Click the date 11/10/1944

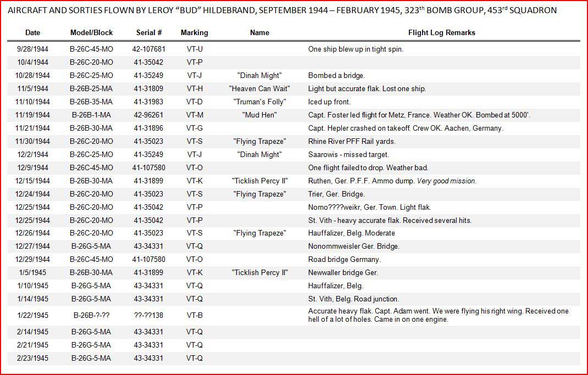tap(32, 102)
